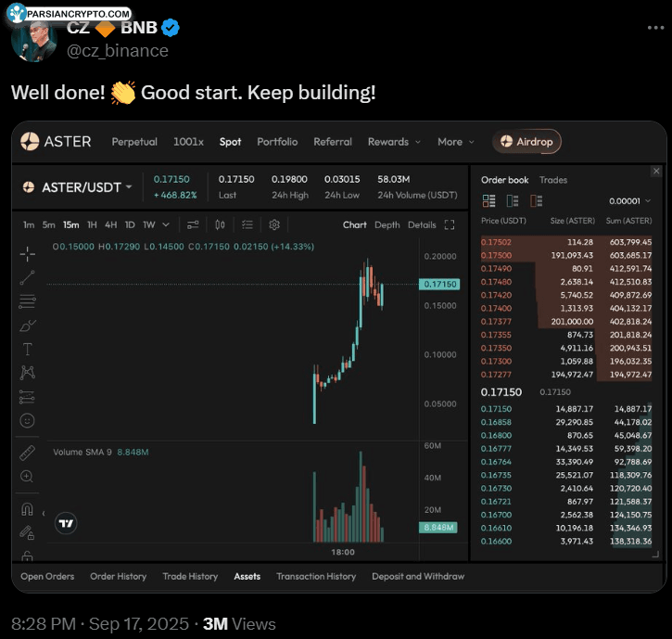This screenshot has width=672, height=639.
Task: Click bid price 0.16858 in order book
Action: point(496,422)
